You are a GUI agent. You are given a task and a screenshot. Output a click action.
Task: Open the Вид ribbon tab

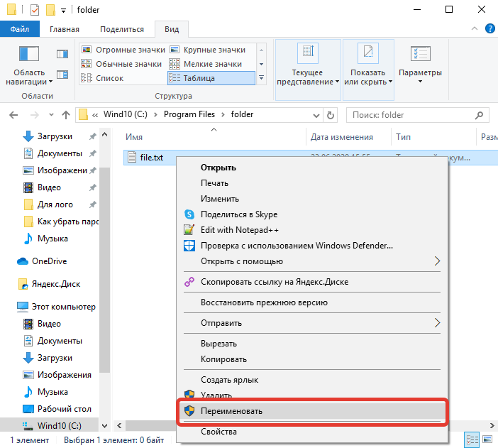[172, 29]
